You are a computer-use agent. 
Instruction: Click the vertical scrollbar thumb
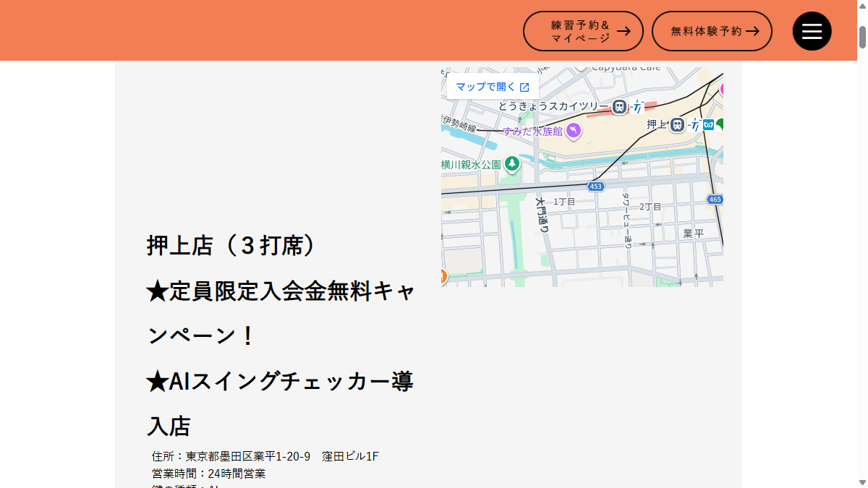(x=862, y=36)
